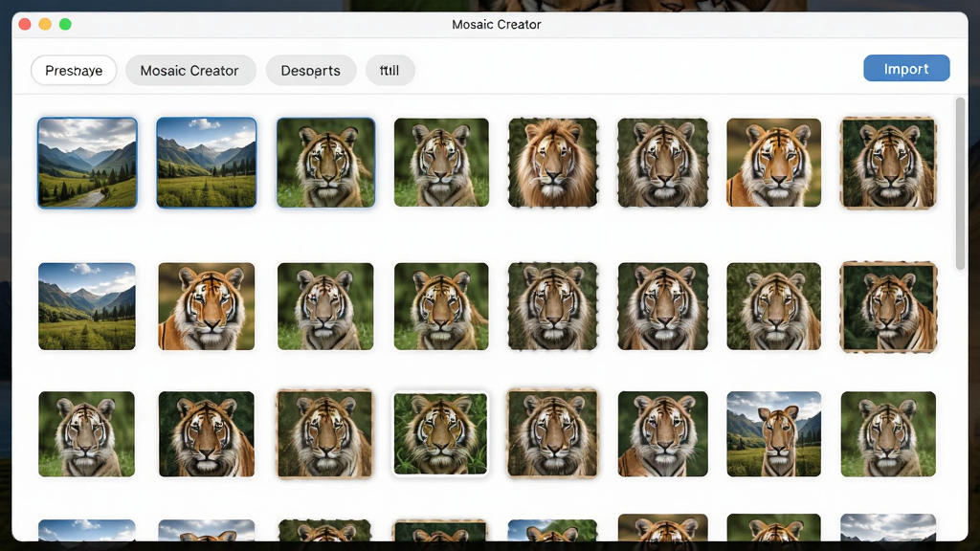Choose the short last tab after Desoarts
The image size is (980, 551).
coord(390,70)
